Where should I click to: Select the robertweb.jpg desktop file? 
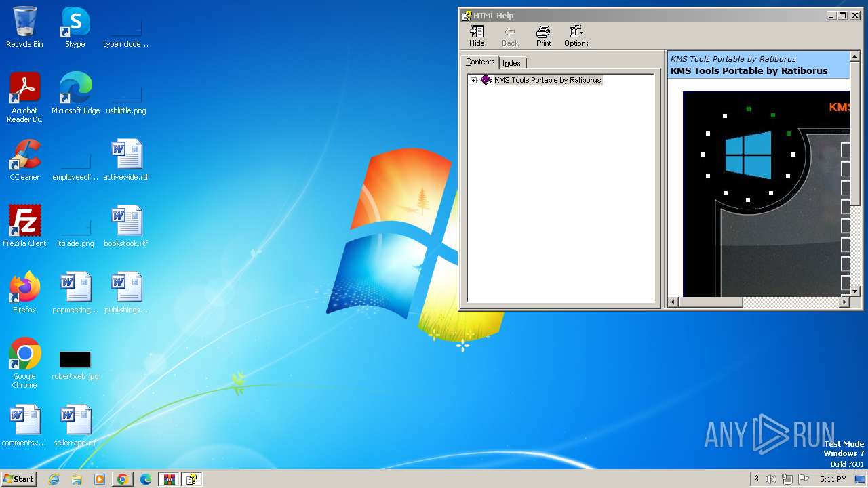pos(75,365)
